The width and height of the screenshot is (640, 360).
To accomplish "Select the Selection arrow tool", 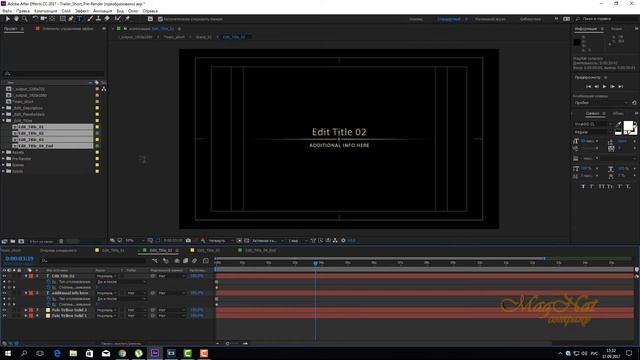I will pos(8,19).
